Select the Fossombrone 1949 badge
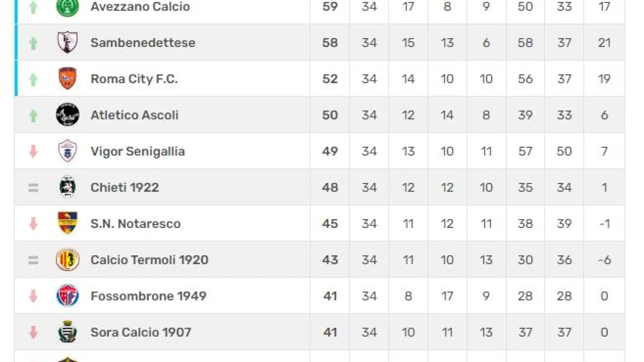Image resolution: width=644 pixels, height=362 pixels. click(67, 296)
